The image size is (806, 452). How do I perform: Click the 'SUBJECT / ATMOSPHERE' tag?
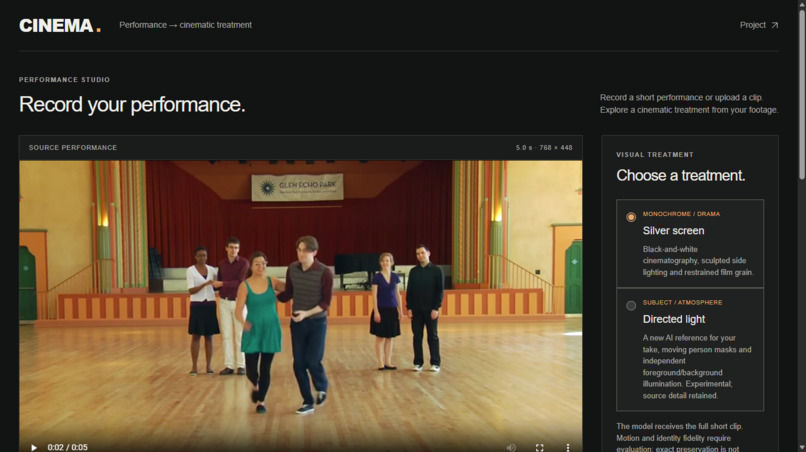[682, 302]
